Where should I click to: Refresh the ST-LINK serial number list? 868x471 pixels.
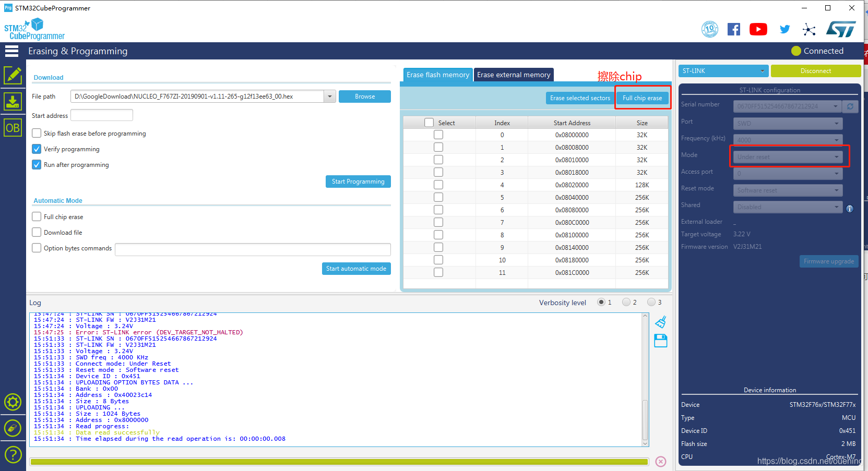click(850, 106)
